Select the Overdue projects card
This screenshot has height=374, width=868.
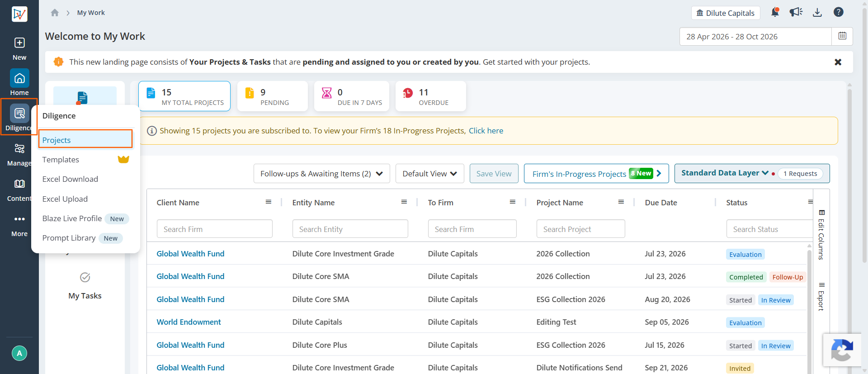tap(431, 96)
